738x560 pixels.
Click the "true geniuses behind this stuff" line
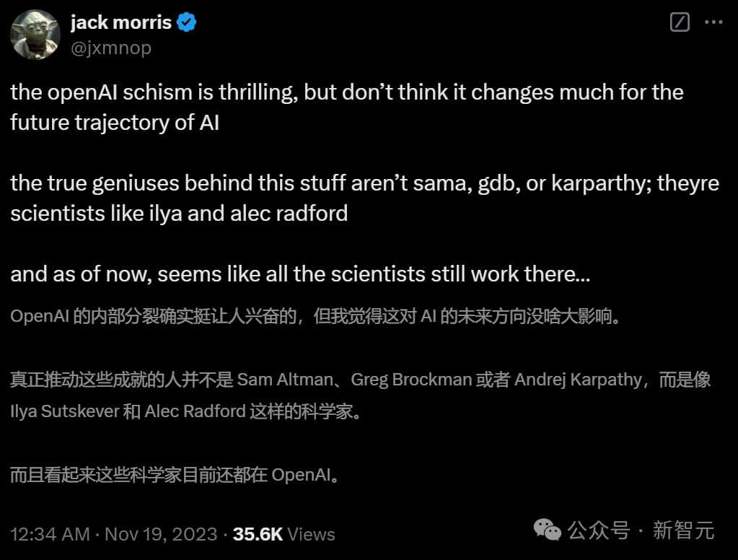pos(364,183)
